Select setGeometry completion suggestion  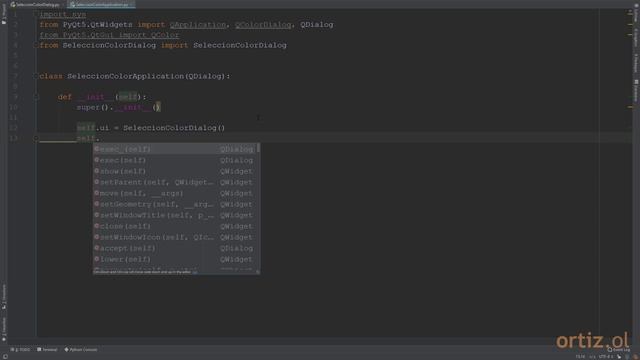[x=174, y=204]
